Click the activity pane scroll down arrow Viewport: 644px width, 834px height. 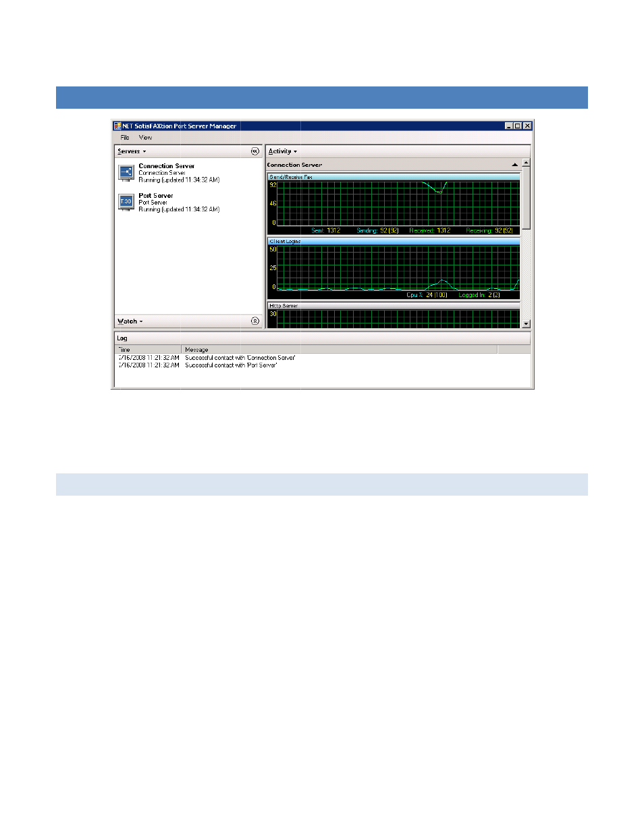point(527,324)
